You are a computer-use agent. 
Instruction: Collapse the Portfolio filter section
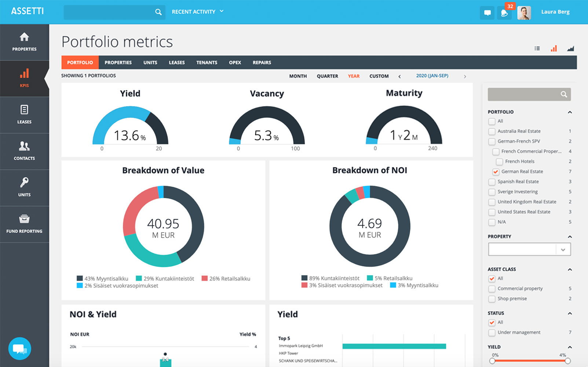(570, 112)
